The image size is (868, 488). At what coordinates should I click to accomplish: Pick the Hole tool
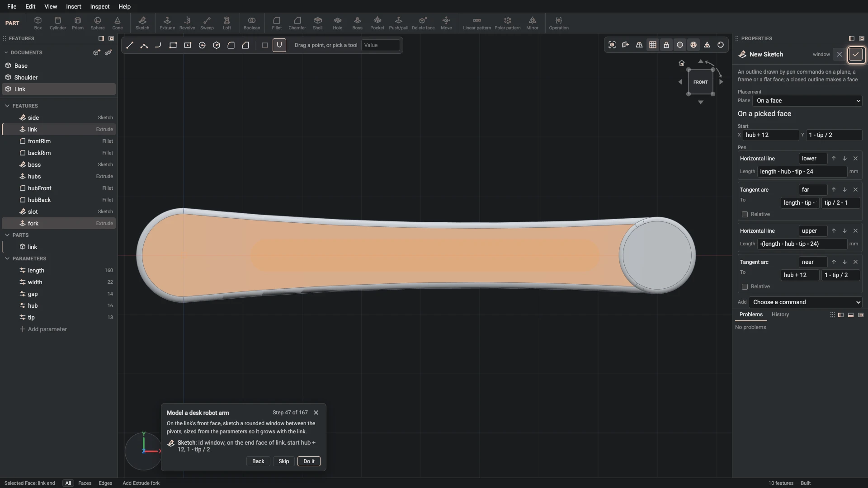pyautogui.click(x=338, y=23)
